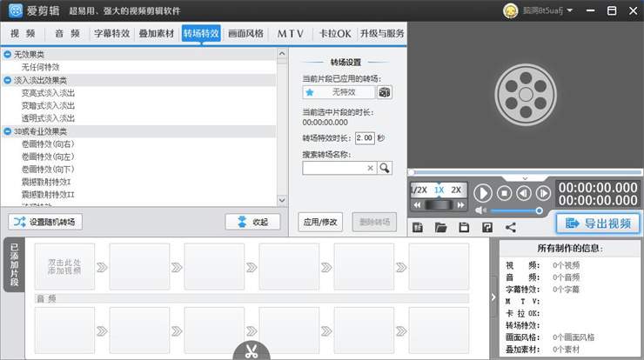
Task: Step back one frame
Action: click(524, 193)
